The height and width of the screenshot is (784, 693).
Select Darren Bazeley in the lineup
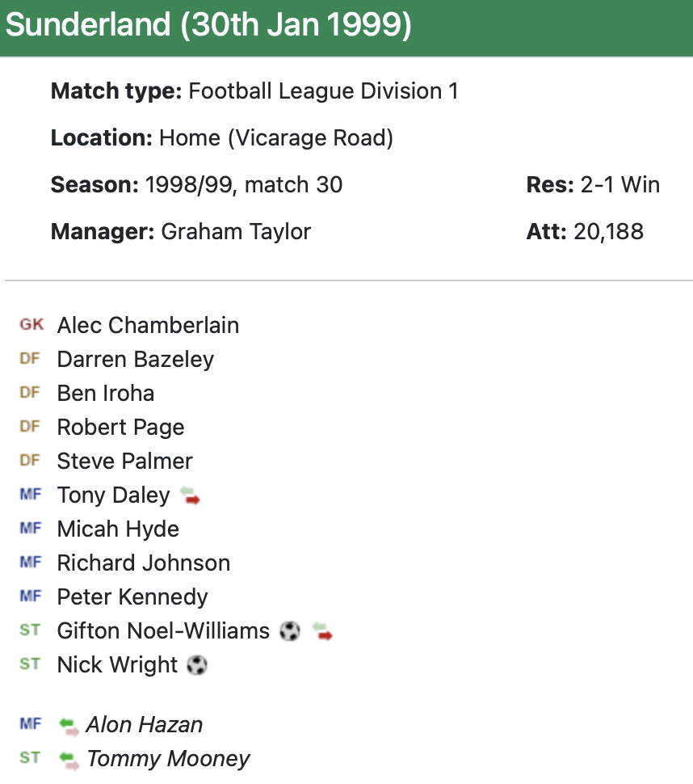click(135, 360)
